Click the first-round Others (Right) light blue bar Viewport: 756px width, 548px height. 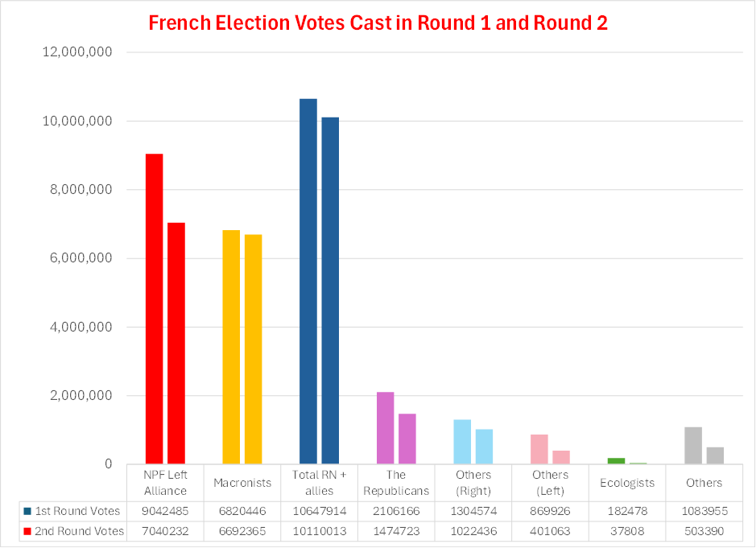(462, 442)
